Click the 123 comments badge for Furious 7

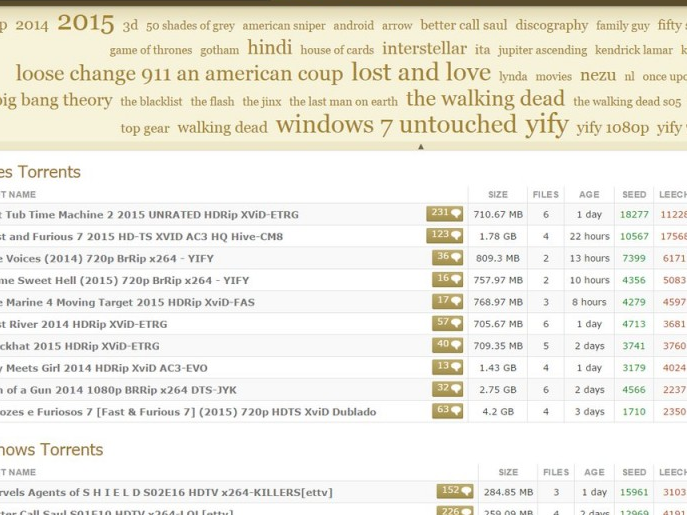point(445,236)
